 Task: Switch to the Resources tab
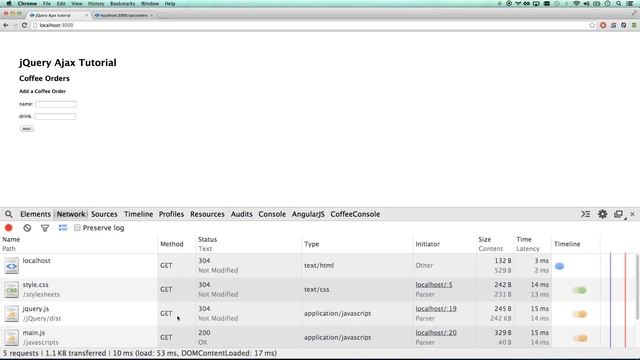(207, 214)
